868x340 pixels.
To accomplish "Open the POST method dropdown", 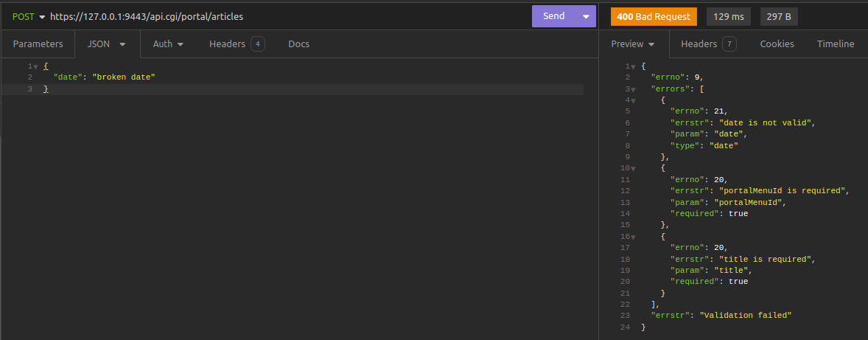I will [28, 16].
